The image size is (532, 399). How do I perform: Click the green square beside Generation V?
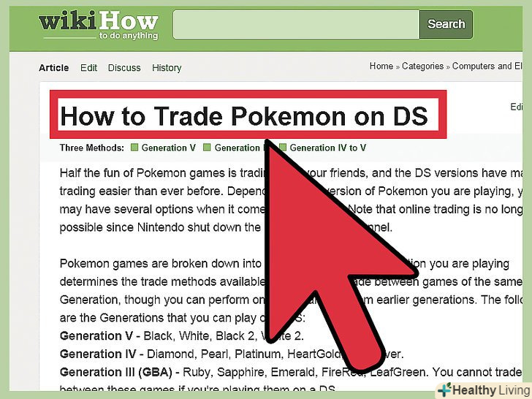(x=134, y=148)
